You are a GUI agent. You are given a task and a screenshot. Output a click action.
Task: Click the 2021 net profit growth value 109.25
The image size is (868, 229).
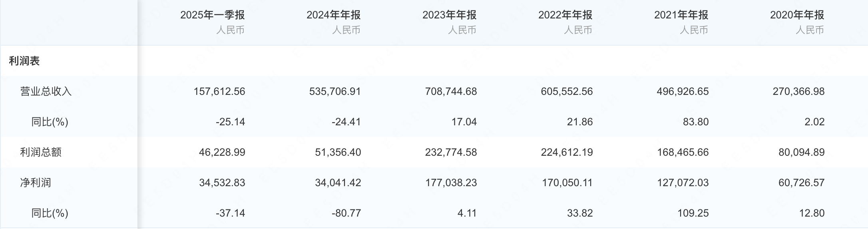(693, 213)
